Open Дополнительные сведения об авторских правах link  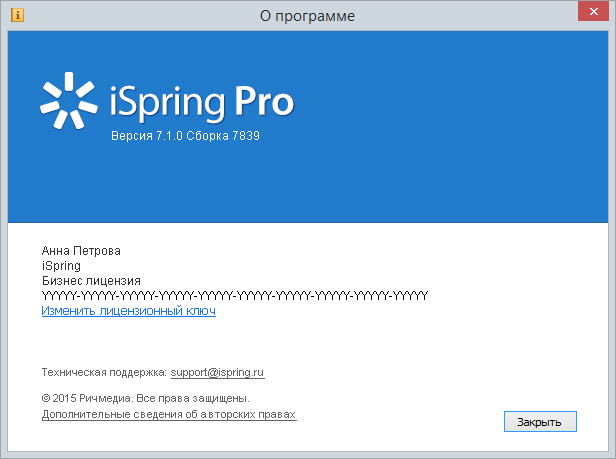(x=169, y=414)
